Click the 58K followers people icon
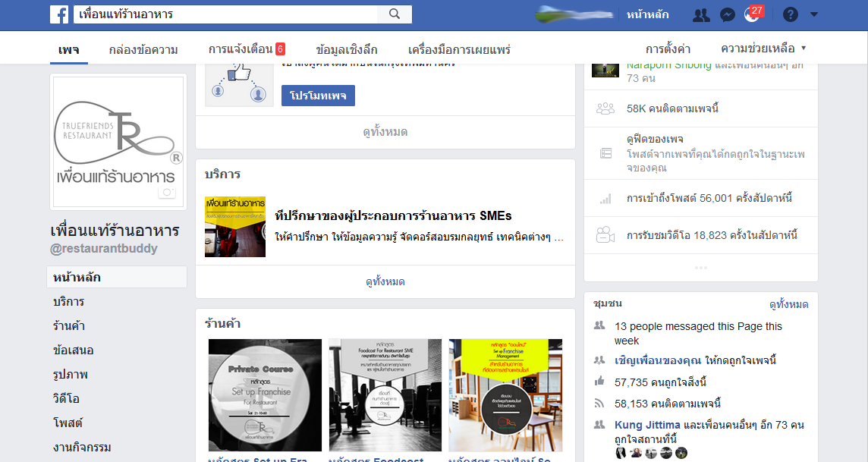The height and width of the screenshot is (462, 868). pyautogui.click(x=605, y=108)
